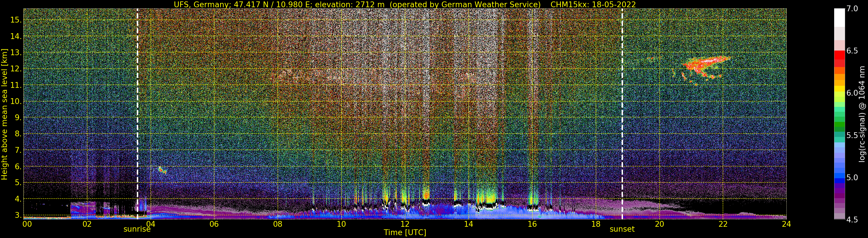Click the x-axis tick label '04'
This screenshot has height=238, width=868.
[150, 224]
